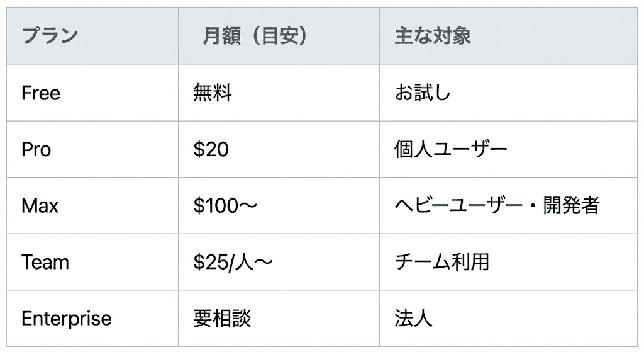Click the （目安） text in header
Image resolution: width=644 pixels, height=352 pixels.
point(277,36)
